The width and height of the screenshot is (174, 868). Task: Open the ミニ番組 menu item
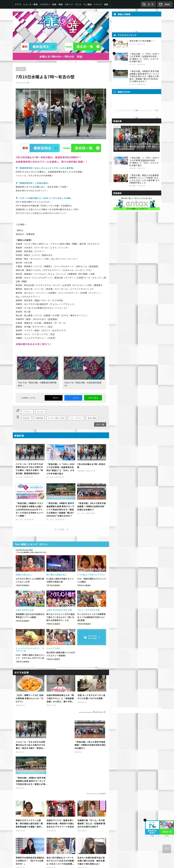tap(87, 4)
